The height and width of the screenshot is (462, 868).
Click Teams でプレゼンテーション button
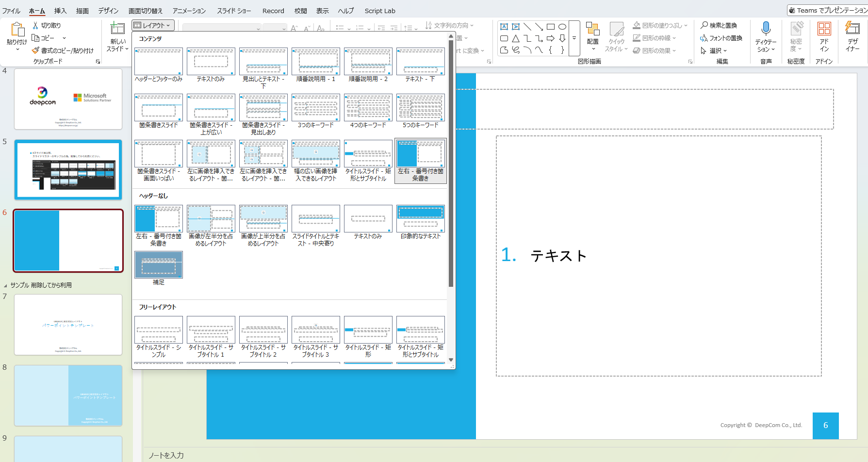(x=827, y=10)
